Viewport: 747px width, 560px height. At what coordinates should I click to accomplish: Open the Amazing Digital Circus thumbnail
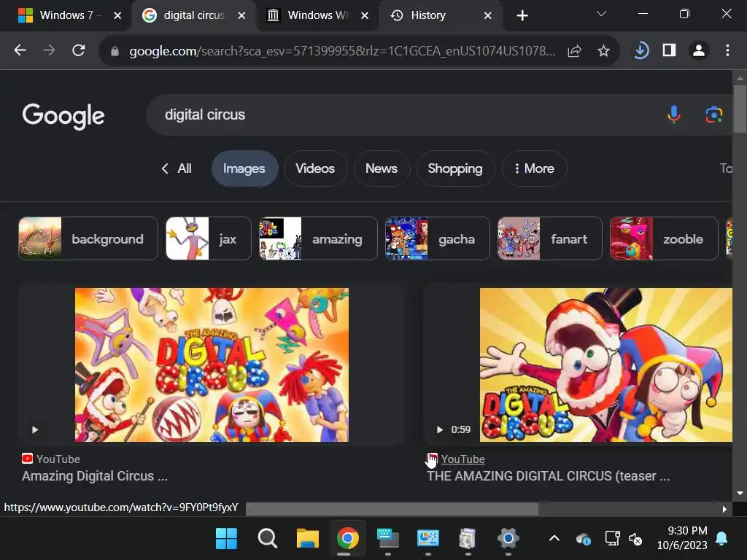coord(212,365)
